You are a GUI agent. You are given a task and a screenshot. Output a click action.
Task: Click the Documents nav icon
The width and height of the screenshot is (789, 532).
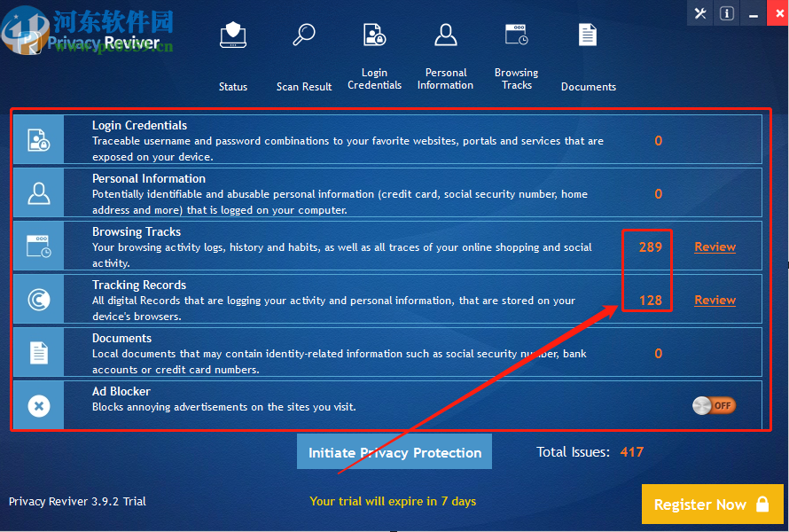pos(588,35)
